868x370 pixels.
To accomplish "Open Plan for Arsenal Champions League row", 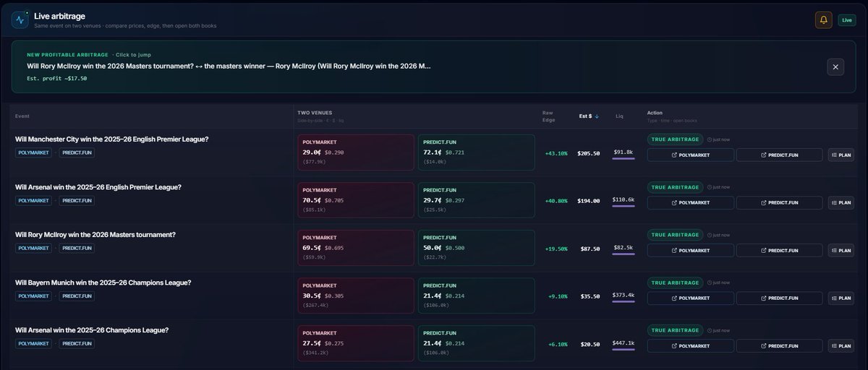I will (x=841, y=346).
